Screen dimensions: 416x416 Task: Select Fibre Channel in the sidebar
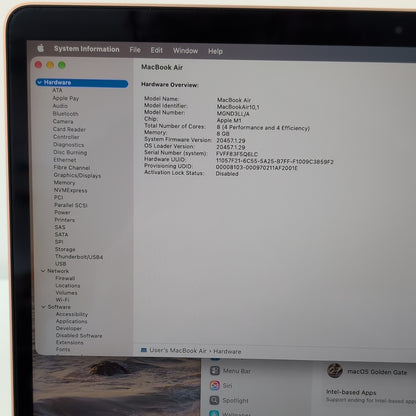point(72,168)
